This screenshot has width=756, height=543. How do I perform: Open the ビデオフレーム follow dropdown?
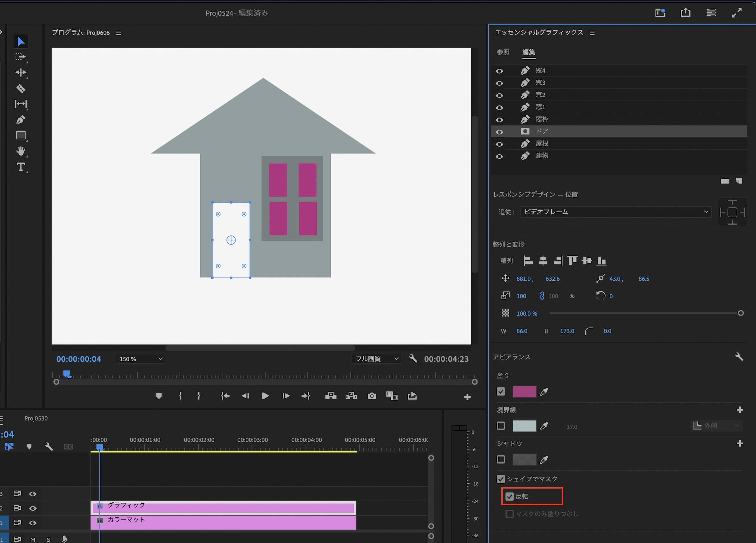tap(615, 212)
